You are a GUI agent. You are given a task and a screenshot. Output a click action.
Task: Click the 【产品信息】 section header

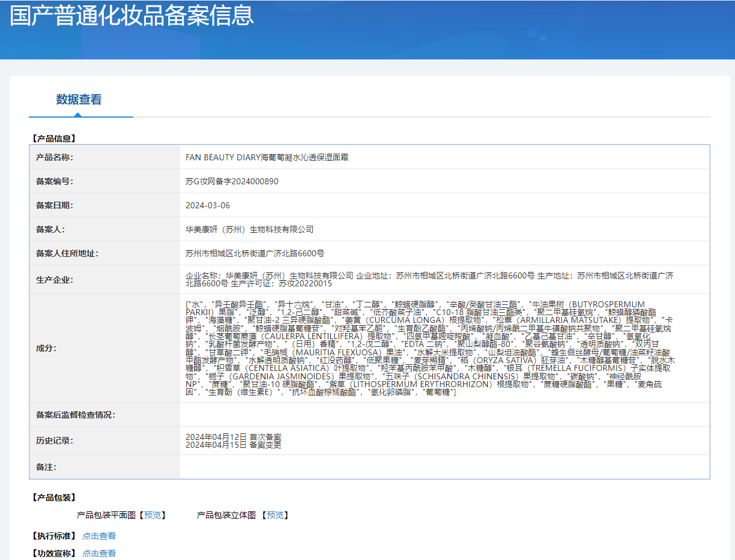click(x=54, y=138)
